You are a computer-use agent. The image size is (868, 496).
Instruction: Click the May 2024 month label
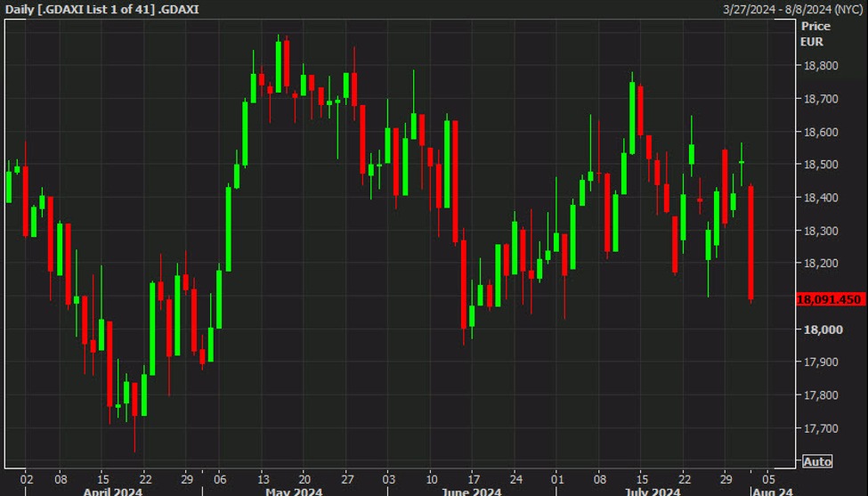[x=294, y=491]
